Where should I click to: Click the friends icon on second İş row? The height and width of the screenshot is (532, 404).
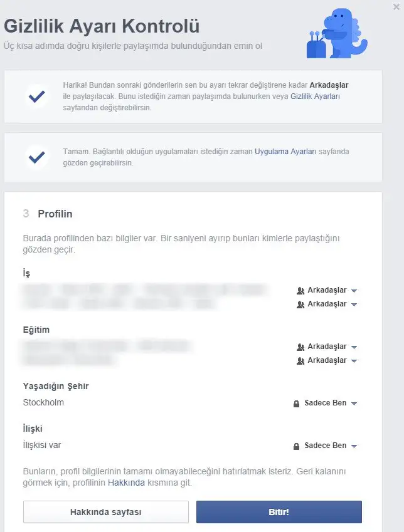click(300, 305)
